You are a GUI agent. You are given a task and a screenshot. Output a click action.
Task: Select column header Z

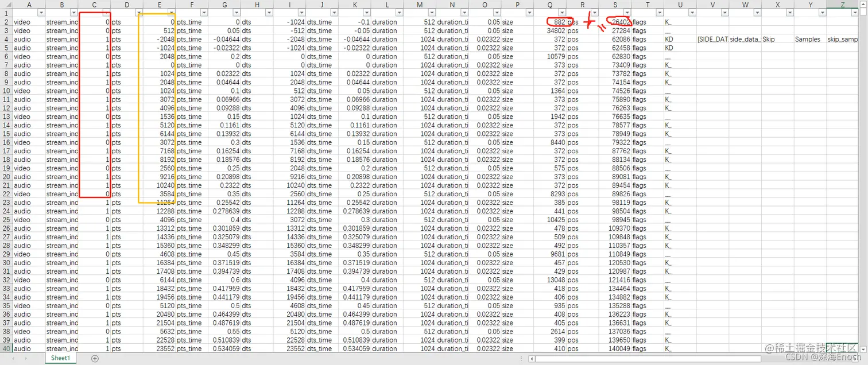pyautogui.click(x=843, y=5)
